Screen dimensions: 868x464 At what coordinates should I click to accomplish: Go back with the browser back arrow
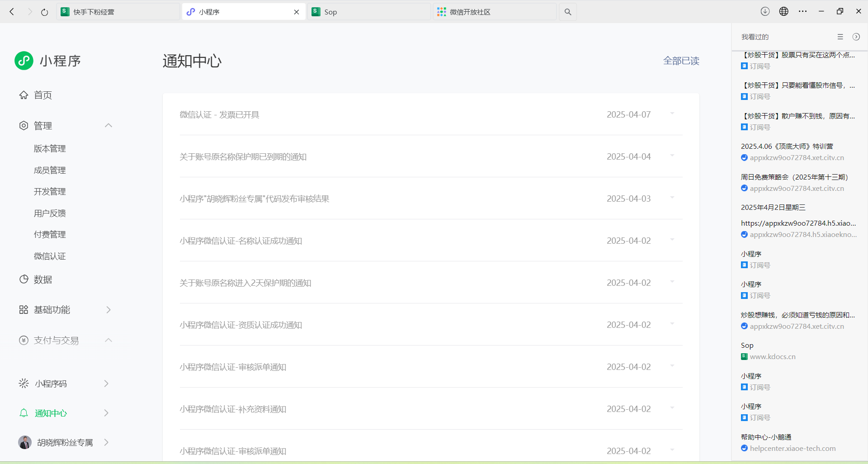click(12, 12)
